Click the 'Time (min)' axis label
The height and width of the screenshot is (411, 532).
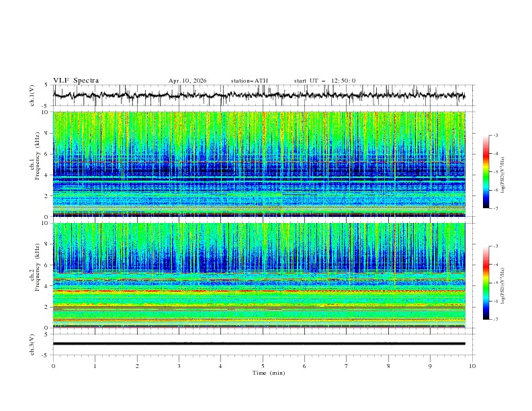(269, 373)
